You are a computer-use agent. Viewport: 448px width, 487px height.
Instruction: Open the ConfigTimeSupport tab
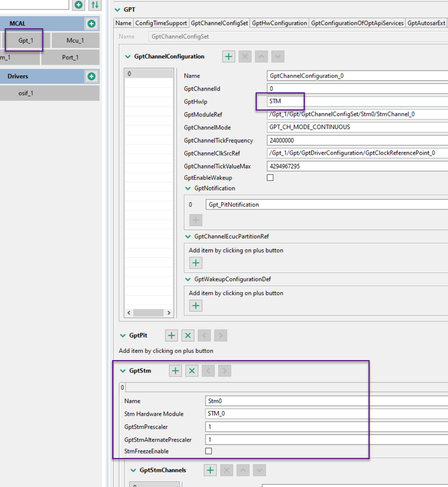[161, 23]
